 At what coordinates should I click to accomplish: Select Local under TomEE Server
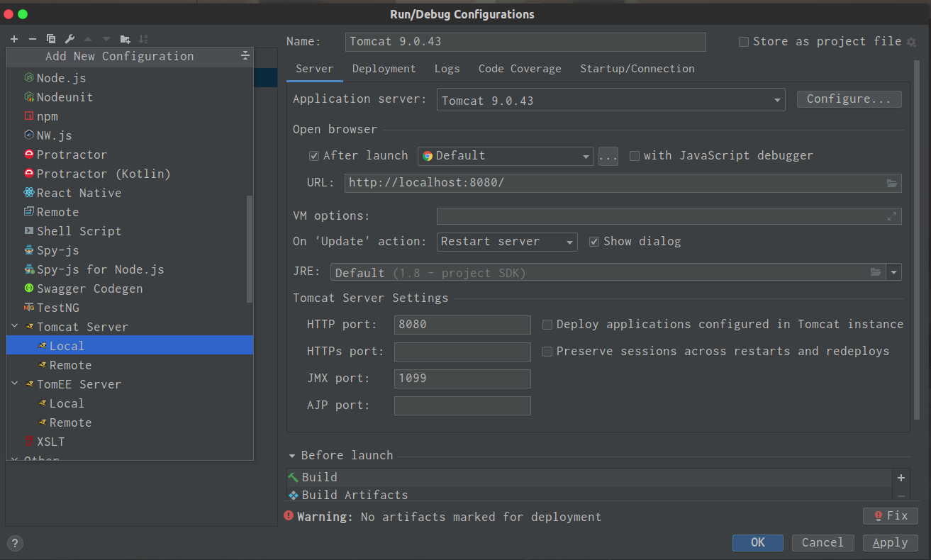point(130,403)
